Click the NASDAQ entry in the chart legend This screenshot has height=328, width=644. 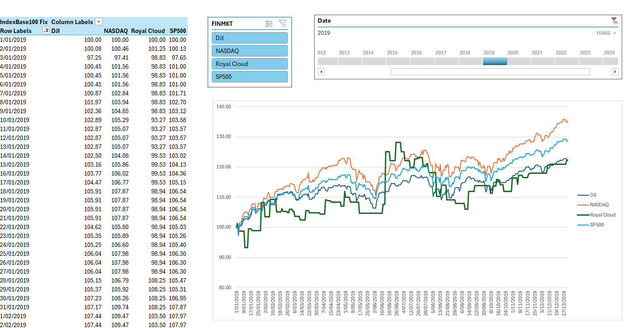coord(593,205)
